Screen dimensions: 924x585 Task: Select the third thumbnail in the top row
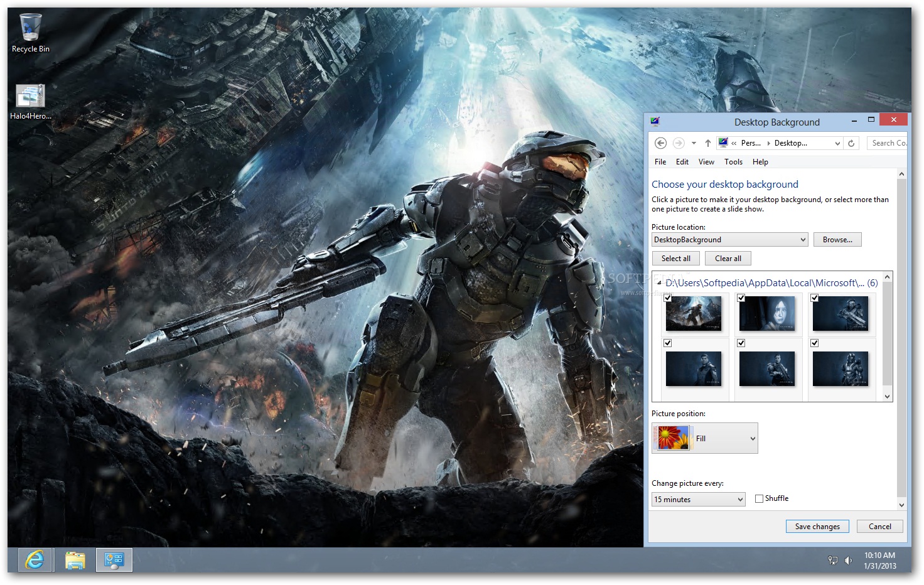[x=841, y=313]
